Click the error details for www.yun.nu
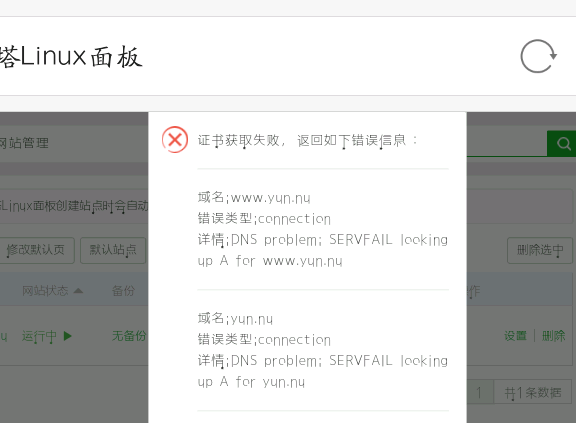Image resolution: width=576 pixels, height=423 pixels. [x=323, y=250]
